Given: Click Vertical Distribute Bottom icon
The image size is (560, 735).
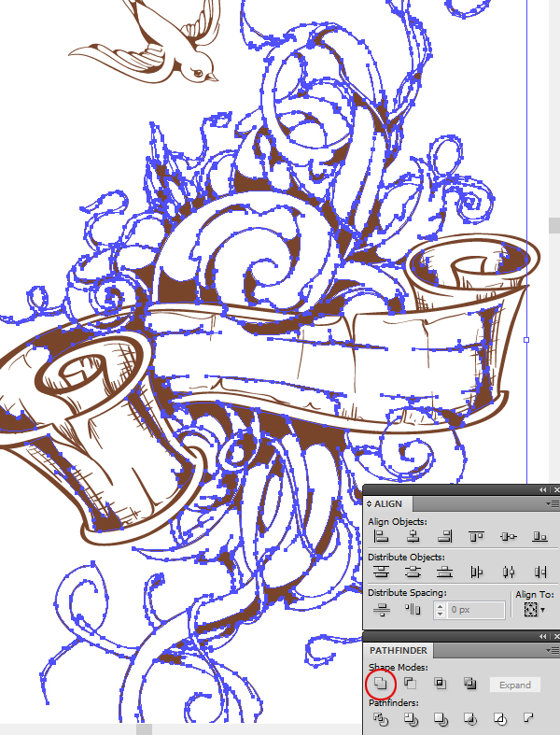Looking at the screenshot, I should (x=444, y=572).
